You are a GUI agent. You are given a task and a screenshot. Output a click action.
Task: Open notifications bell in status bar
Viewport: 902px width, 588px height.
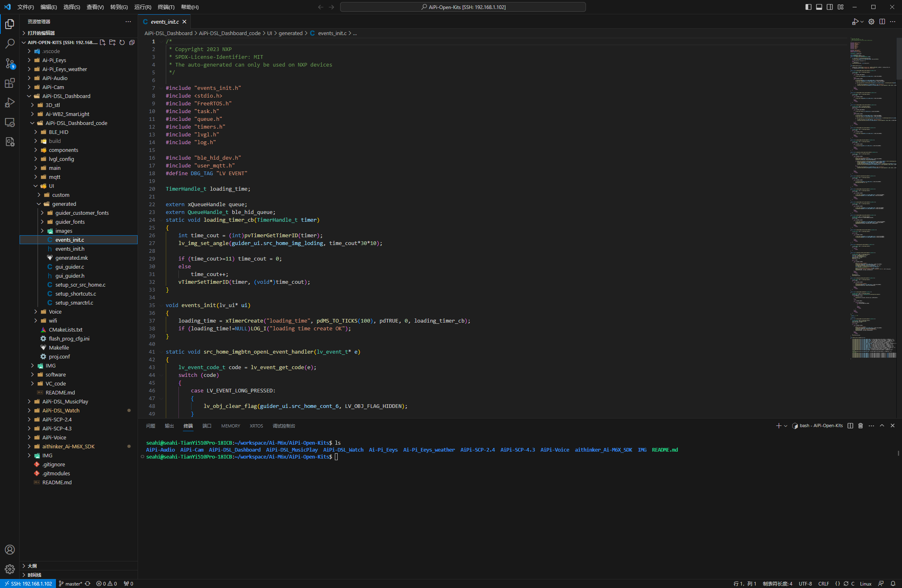893,584
